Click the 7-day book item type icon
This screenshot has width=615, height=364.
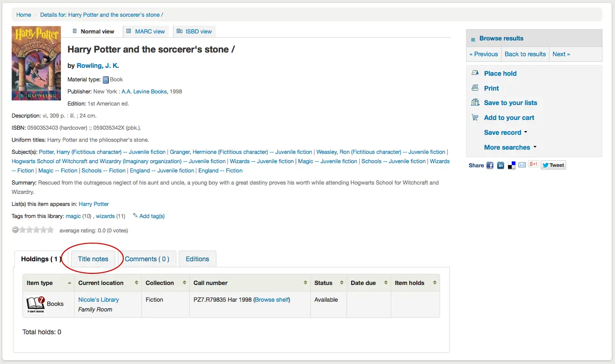(35, 304)
